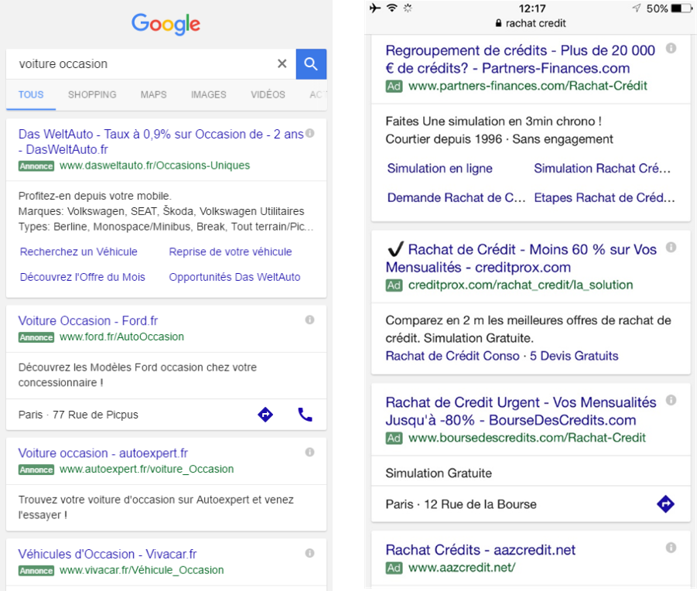
Task: Open Rachat de Credit Urgent headline link
Action: [x=521, y=411]
